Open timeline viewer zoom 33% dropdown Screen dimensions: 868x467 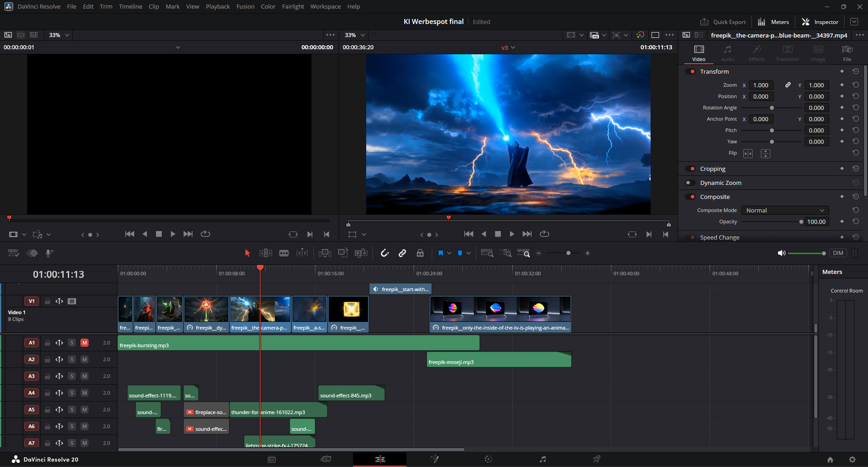pos(355,35)
